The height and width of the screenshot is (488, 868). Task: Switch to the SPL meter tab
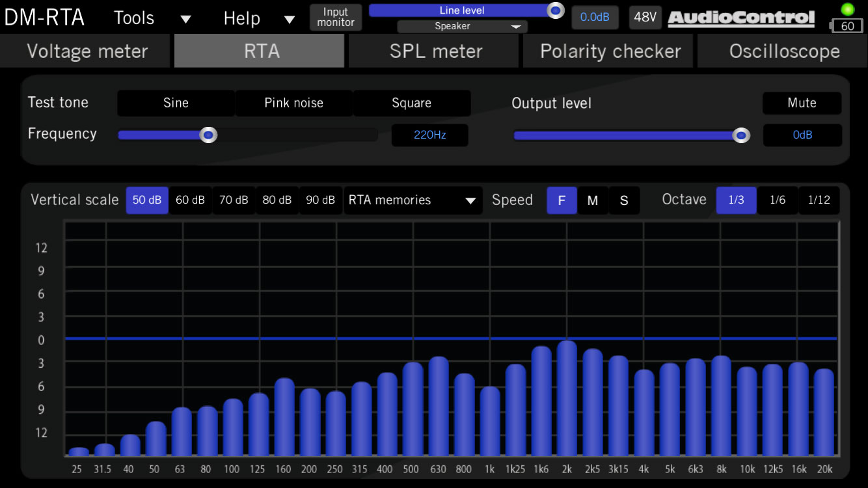[434, 51]
